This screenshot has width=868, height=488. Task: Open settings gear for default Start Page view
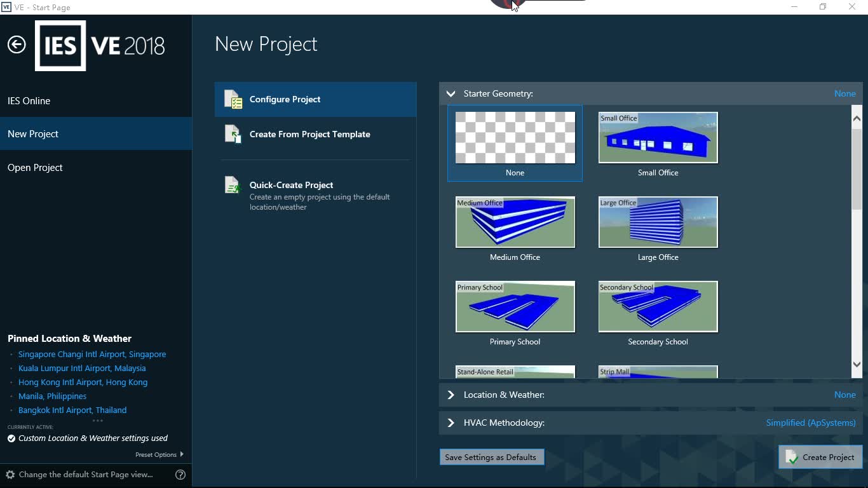(10, 475)
